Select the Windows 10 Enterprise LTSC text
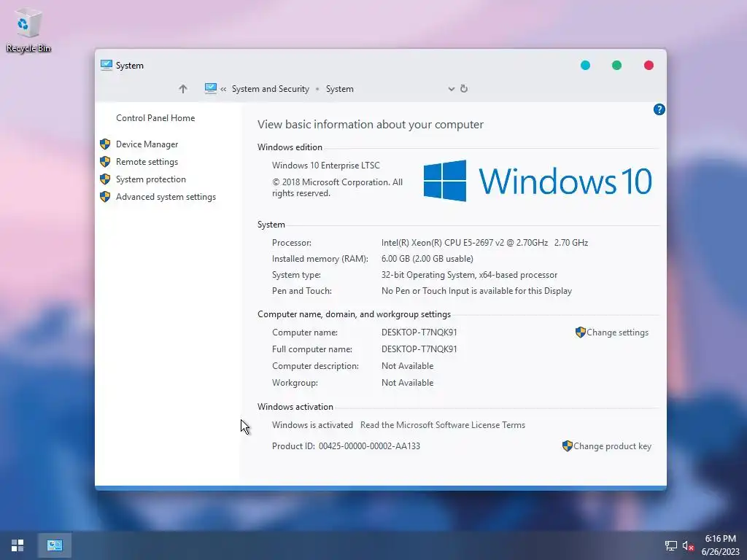Image resolution: width=747 pixels, height=560 pixels. click(326, 166)
